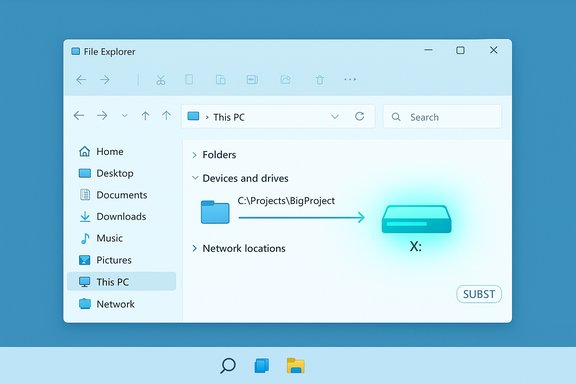Open Task View on the taskbar
Screen dimensions: 576x384
pos(262,366)
